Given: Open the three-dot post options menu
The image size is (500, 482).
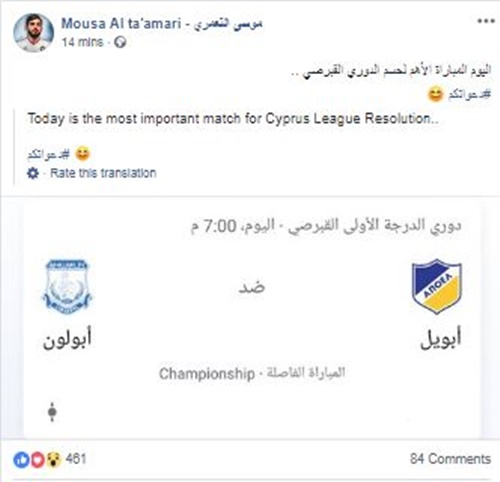Looking at the screenshot, I should click(486, 21).
